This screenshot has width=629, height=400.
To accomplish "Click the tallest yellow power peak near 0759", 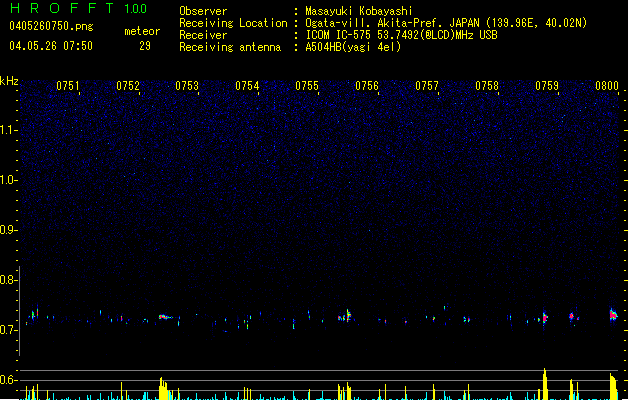I will click(x=545, y=384).
